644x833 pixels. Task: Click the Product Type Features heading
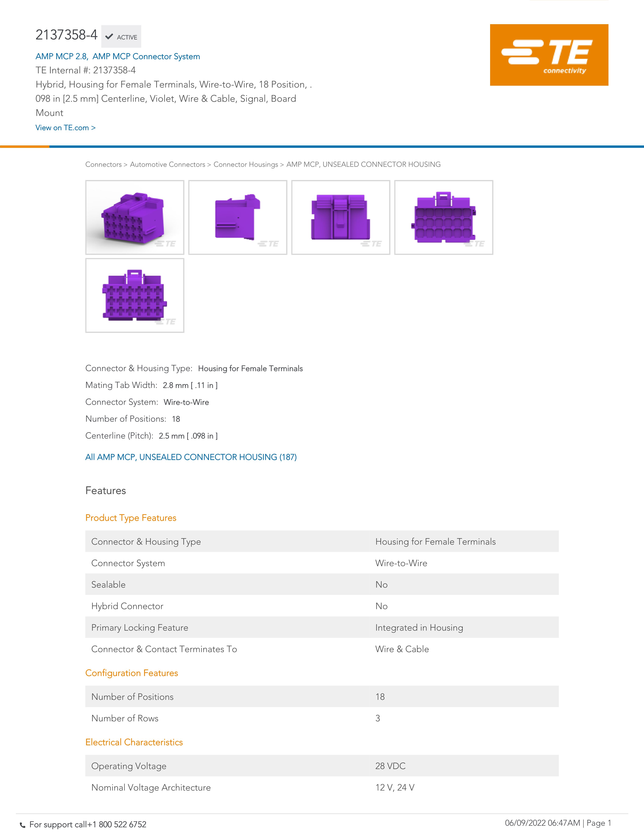131,518
